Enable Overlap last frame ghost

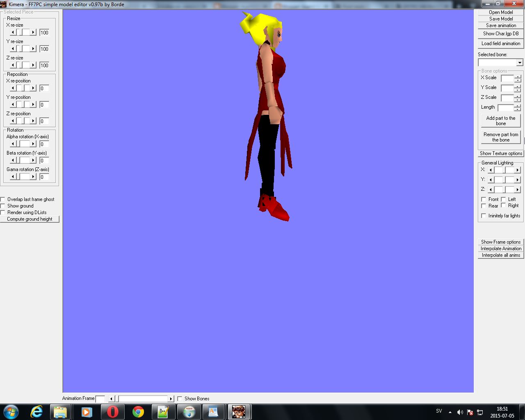click(2, 199)
